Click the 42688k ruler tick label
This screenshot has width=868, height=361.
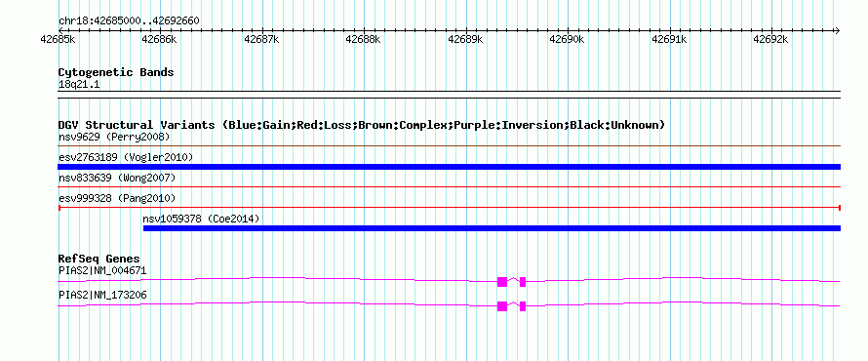click(x=364, y=40)
